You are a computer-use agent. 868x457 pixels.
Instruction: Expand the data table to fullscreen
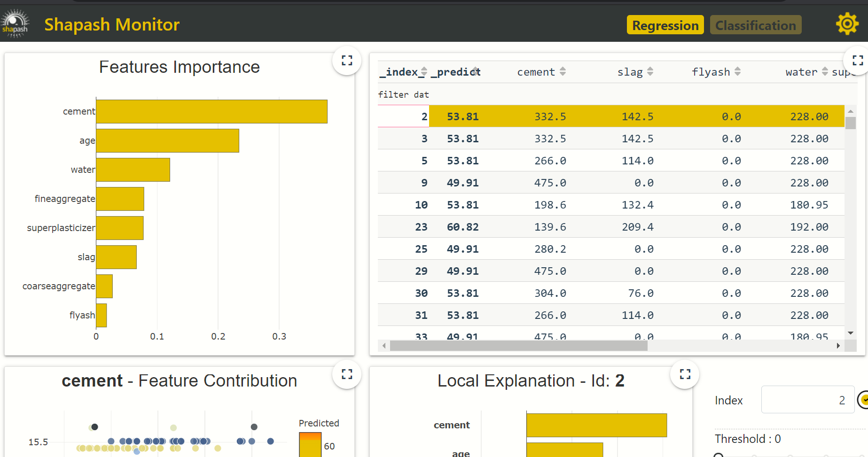tap(858, 61)
